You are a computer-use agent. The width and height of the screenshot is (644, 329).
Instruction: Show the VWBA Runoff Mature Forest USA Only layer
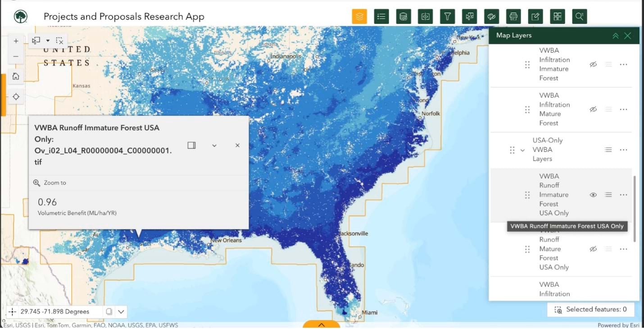click(593, 249)
